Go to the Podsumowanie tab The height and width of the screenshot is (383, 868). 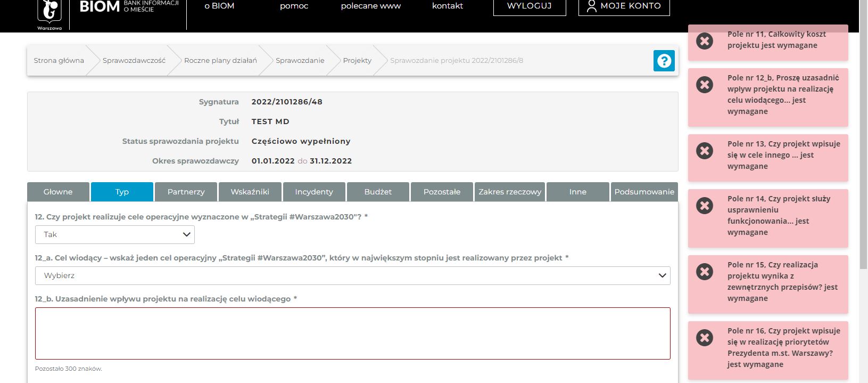pyautogui.click(x=644, y=192)
